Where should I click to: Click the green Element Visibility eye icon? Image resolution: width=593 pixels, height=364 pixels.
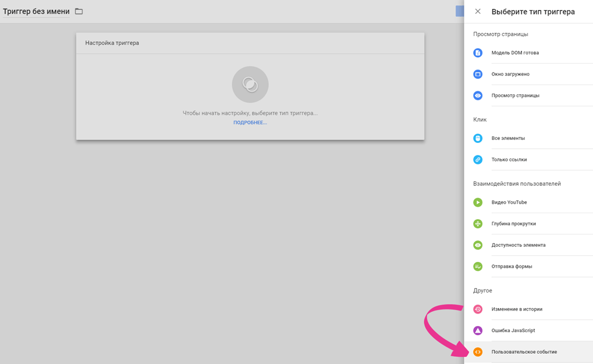point(478,245)
